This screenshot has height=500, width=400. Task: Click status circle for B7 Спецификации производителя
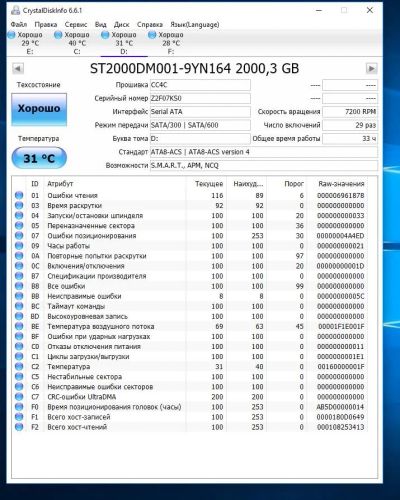pyautogui.click(x=19, y=276)
